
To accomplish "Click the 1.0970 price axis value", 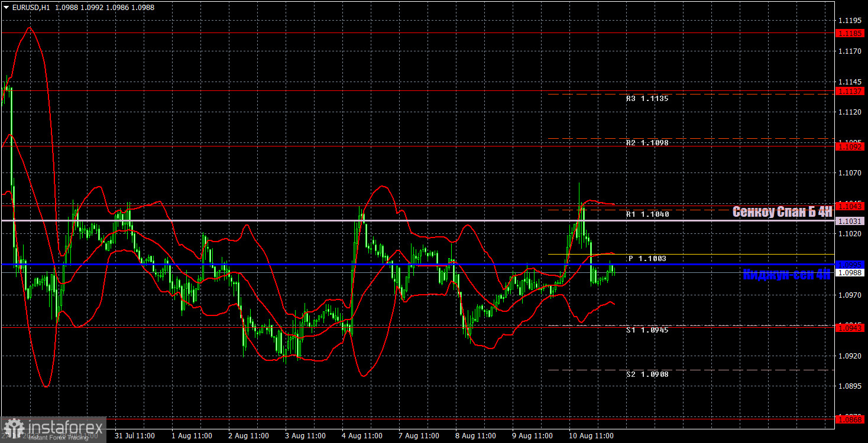I will (x=850, y=295).
